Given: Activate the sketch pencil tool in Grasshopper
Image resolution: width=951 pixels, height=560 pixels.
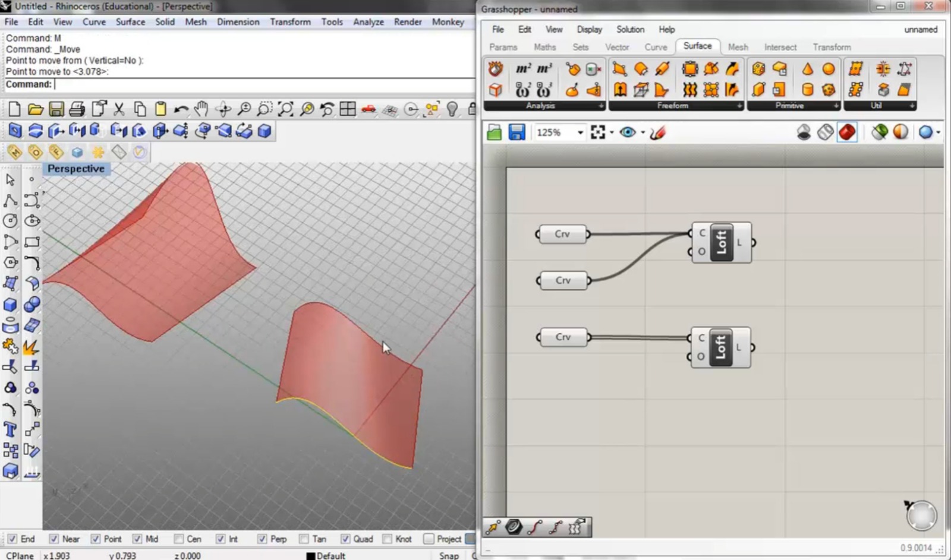Looking at the screenshot, I should click(657, 132).
